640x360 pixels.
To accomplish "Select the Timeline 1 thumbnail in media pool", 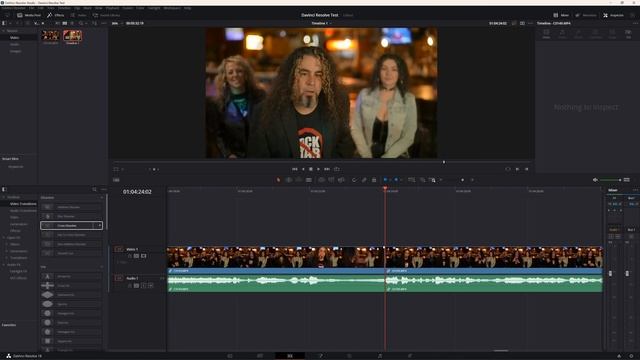I will tap(72, 37).
